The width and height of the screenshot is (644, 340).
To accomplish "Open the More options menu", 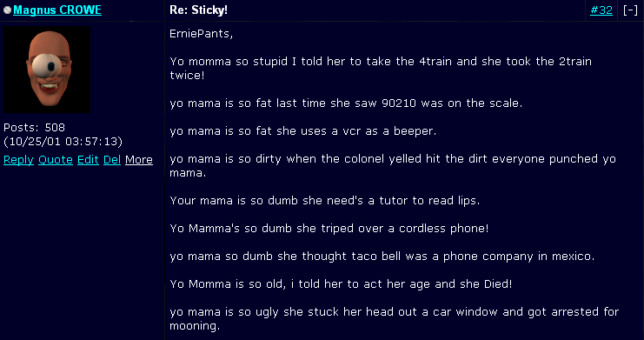I will [139, 159].
